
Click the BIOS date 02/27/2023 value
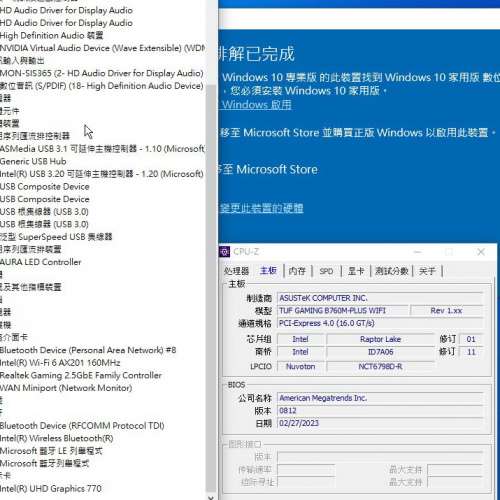pos(380,423)
